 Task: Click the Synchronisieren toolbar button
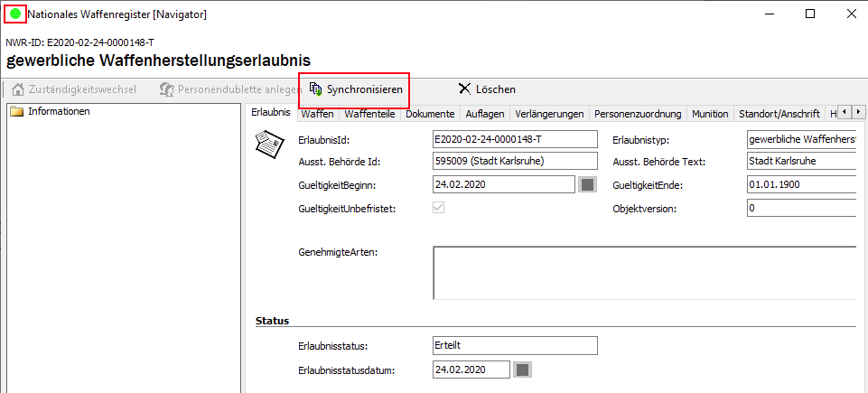point(355,89)
